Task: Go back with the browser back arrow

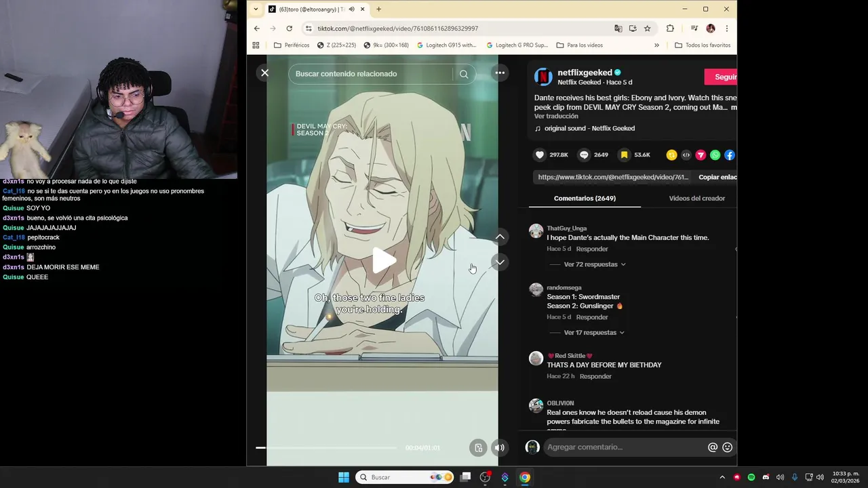Action: coord(256,28)
